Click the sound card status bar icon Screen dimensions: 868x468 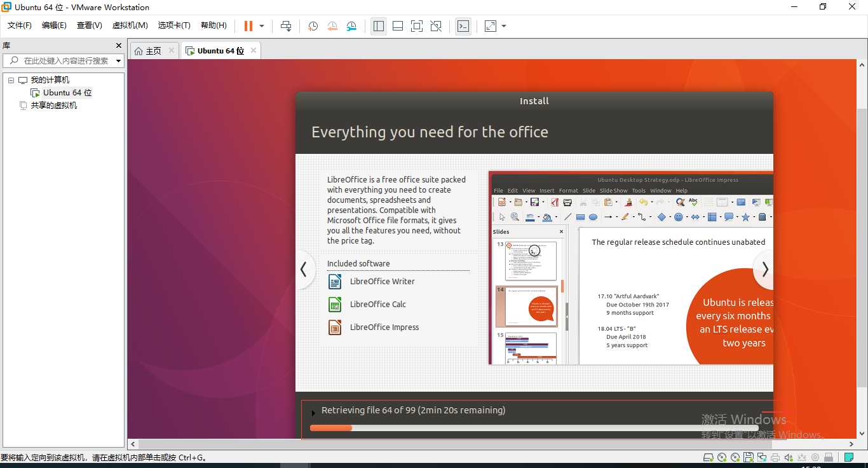[789, 457]
